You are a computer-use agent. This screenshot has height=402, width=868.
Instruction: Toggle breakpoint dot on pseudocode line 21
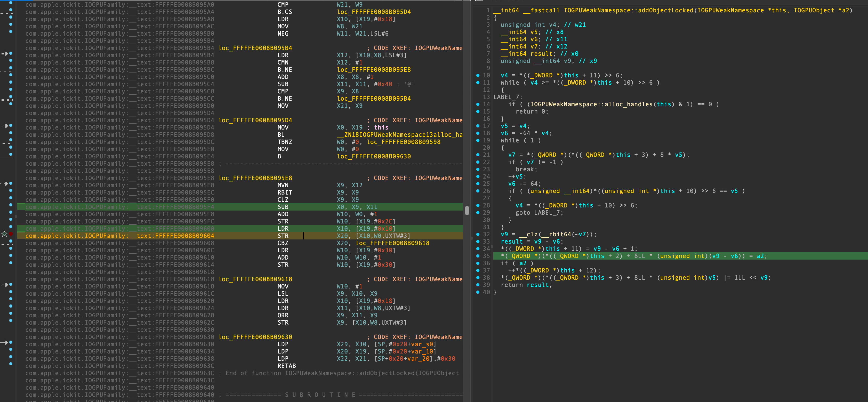click(477, 155)
